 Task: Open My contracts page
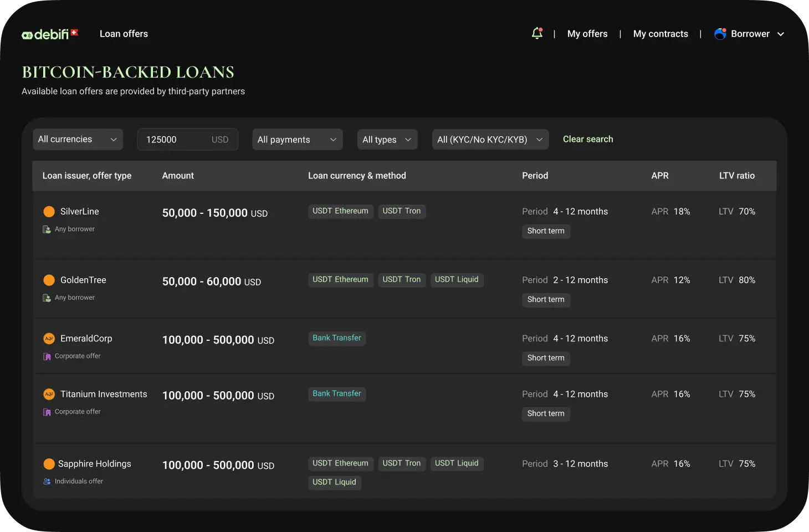point(660,34)
